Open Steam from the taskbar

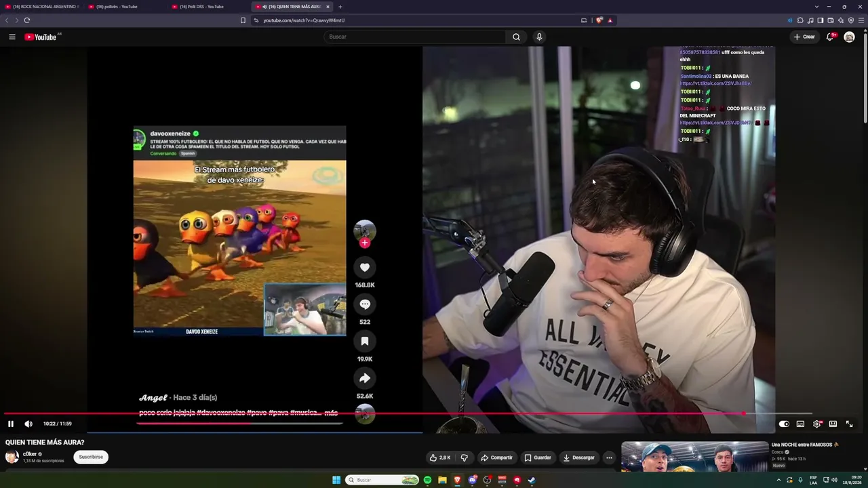click(532, 480)
